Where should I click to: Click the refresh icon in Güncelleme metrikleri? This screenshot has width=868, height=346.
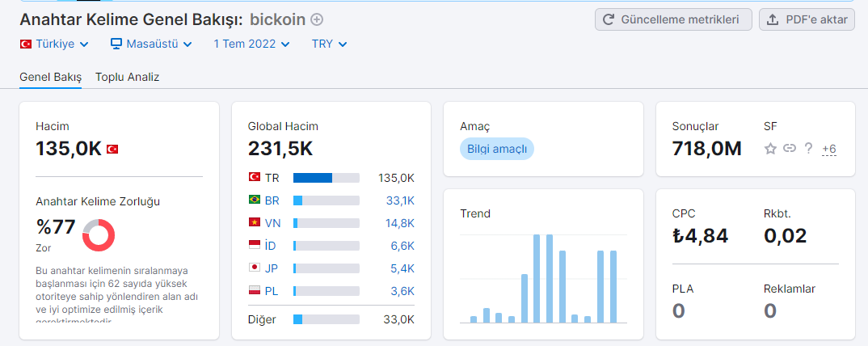[x=609, y=20]
